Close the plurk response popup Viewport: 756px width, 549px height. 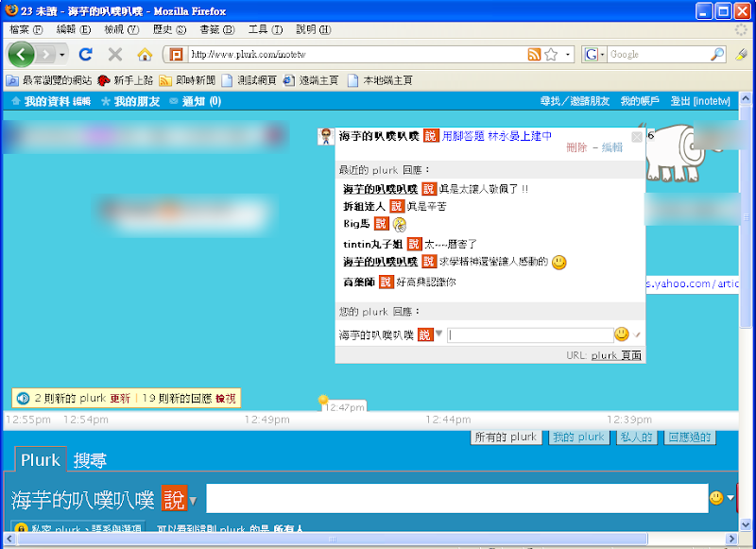tap(636, 137)
